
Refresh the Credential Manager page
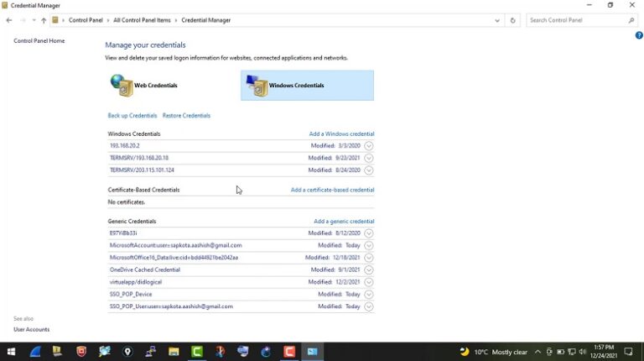click(513, 20)
